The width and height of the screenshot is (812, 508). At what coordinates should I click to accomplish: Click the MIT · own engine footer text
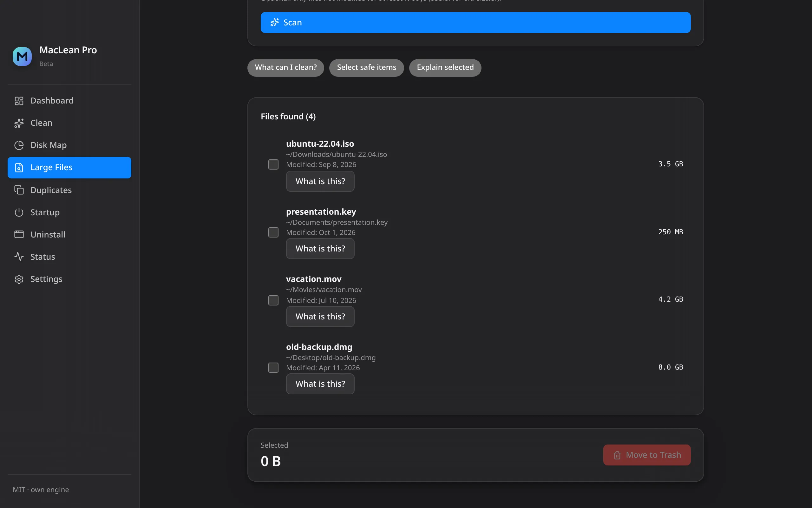pyautogui.click(x=41, y=490)
